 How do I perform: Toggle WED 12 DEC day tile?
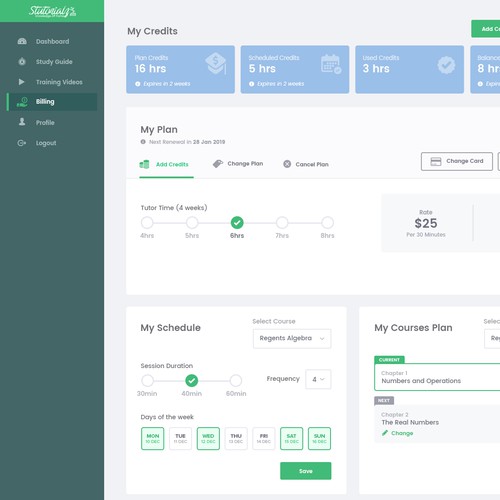(x=208, y=438)
